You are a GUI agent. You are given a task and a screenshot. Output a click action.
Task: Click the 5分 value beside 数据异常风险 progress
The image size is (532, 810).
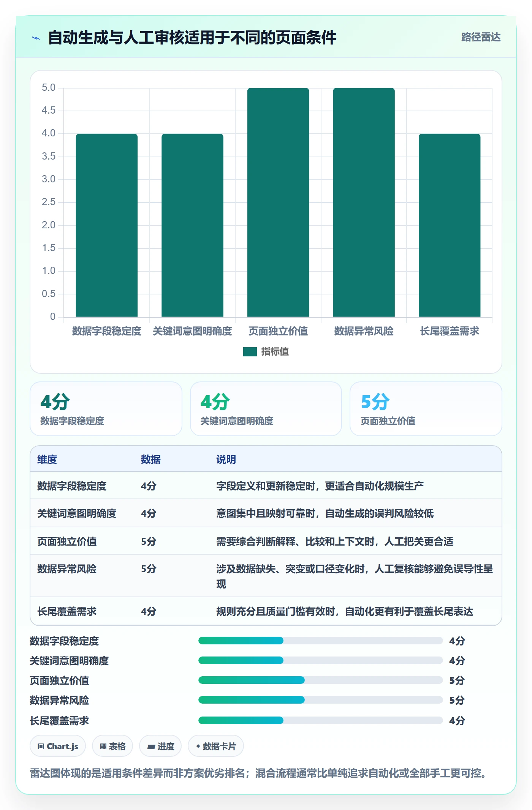tap(457, 701)
